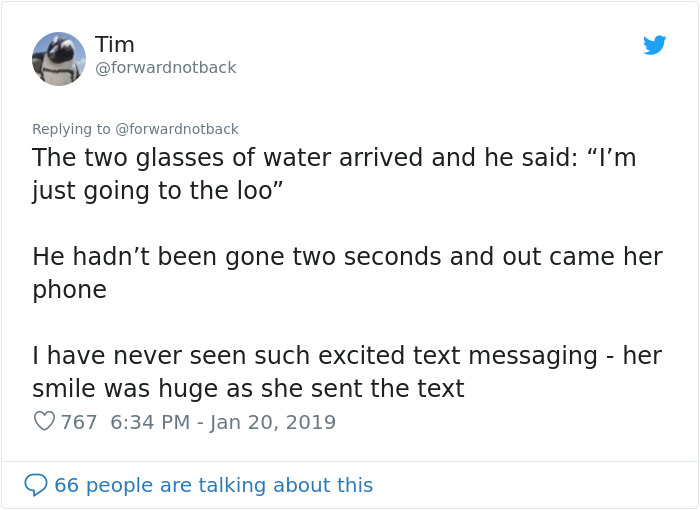Open "66 people are talking about this"
The width and height of the screenshot is (700, 510).
pos(213,485)
